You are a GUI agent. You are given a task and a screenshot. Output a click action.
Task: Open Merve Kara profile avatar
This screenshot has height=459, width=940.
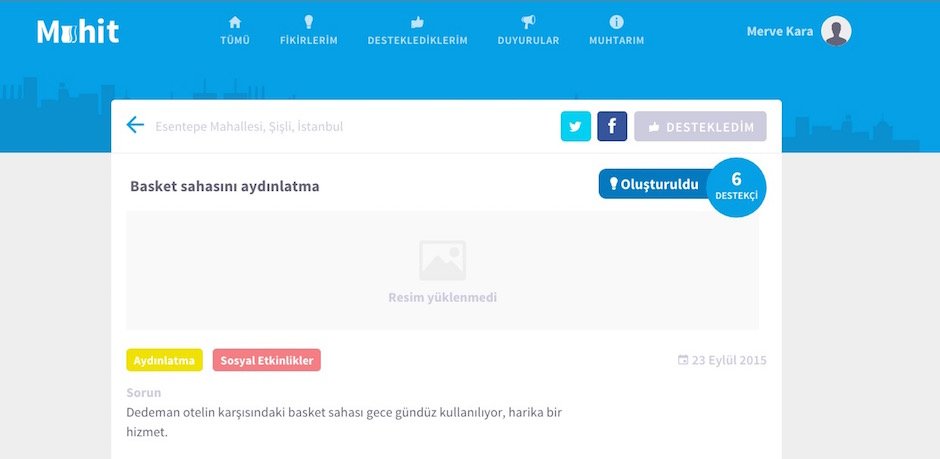[836, 31]
